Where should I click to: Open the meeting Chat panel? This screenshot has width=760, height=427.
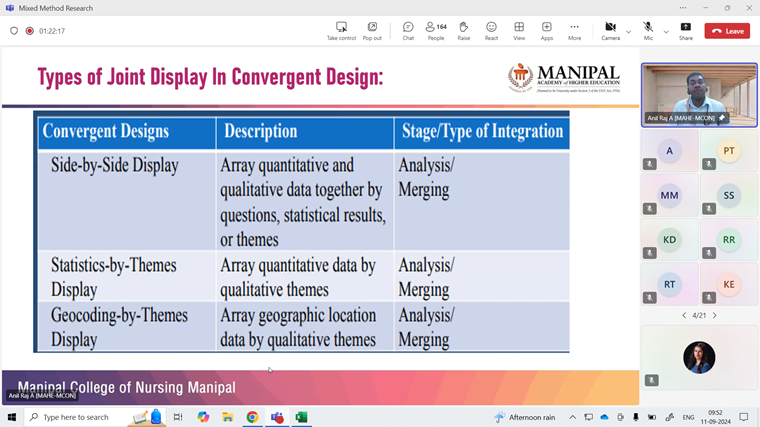[408, 31]
